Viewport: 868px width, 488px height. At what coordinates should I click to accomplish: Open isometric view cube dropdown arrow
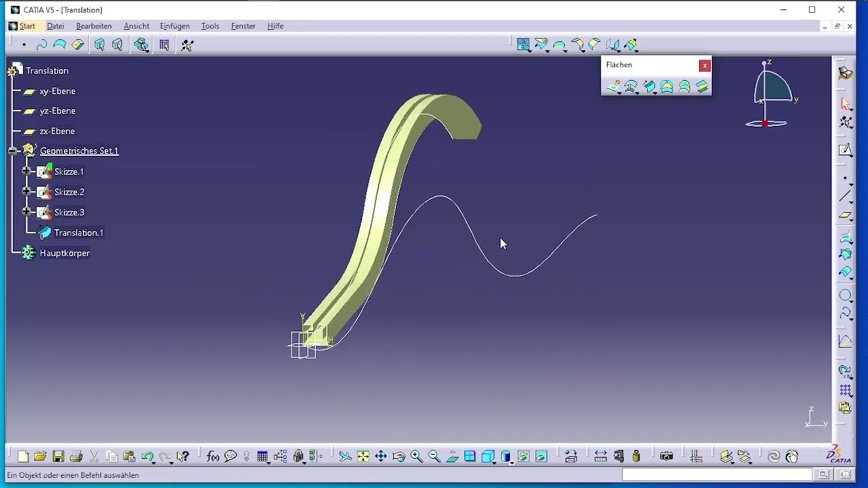[x=494, y=462]
